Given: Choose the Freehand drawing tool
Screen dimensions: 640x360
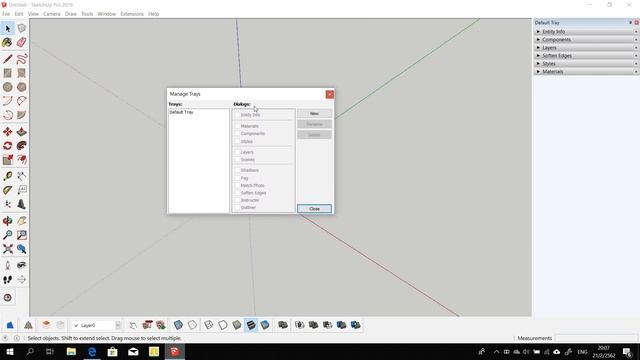Looking at the screenshot, I should pos(22,59).
